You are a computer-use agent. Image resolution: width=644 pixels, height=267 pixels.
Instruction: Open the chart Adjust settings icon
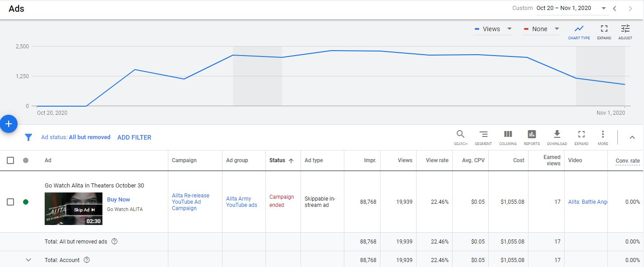point(625,29)
